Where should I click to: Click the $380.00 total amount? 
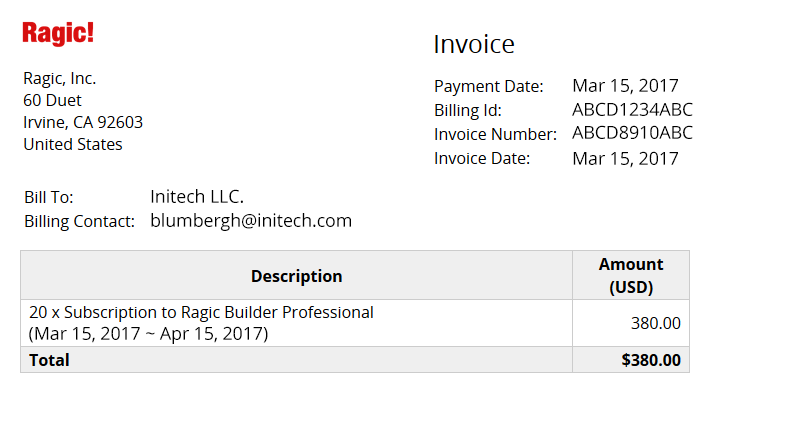pos(651,360)
